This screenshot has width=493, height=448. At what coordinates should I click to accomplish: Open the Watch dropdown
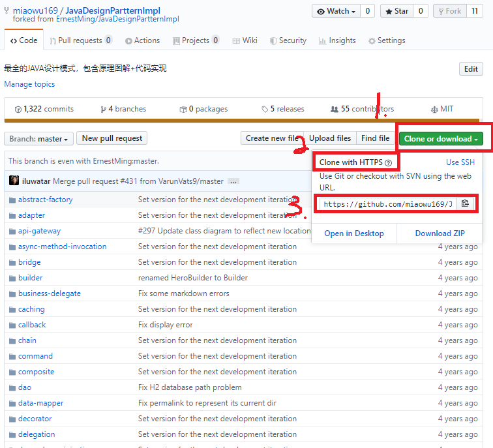[336, 11]
